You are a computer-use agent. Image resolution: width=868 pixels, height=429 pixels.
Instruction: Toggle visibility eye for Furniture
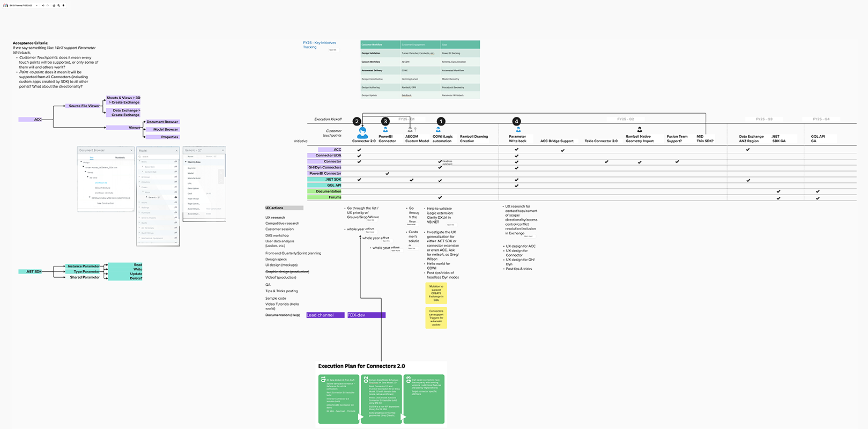point(176,212)
